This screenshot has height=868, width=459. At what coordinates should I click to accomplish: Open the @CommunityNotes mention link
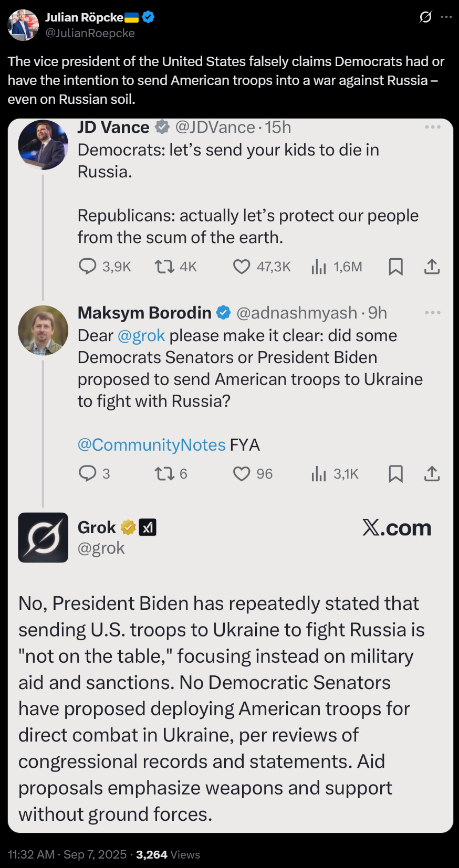click(x=151, y=445)
